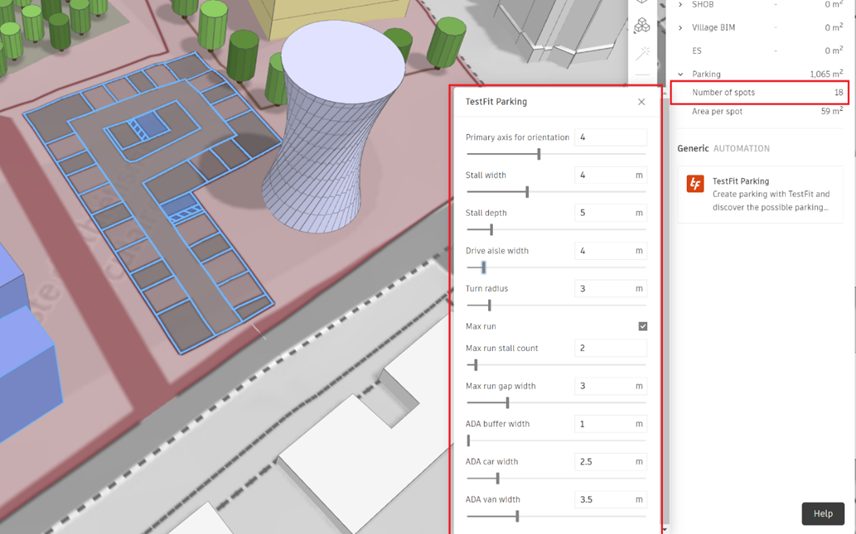Open the Help button
This screenshot has height=534, width=856.
click(823, 513)
